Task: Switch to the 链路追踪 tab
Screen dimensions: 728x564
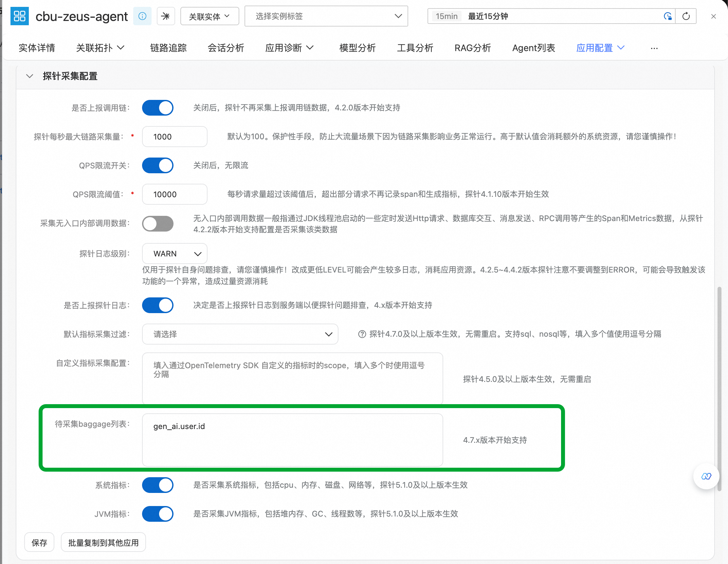Action: pyautogui.click(x=168, y=48)
